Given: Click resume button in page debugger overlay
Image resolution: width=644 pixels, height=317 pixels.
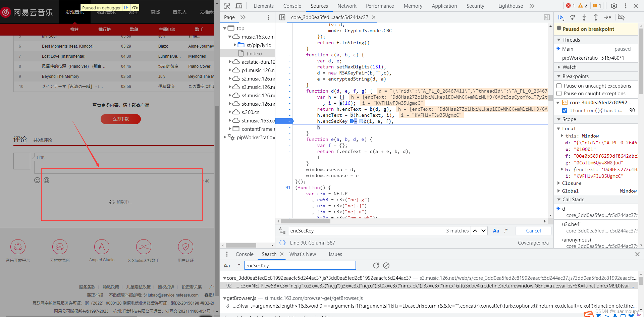Looking at the screenshot, I should coord(126,7).
